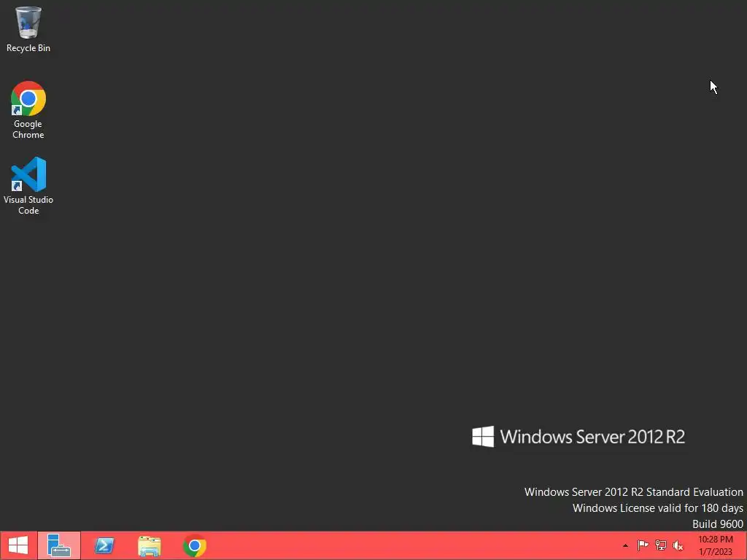Open the muted volume tray icon
747x560 pixels.
point(678,545)
